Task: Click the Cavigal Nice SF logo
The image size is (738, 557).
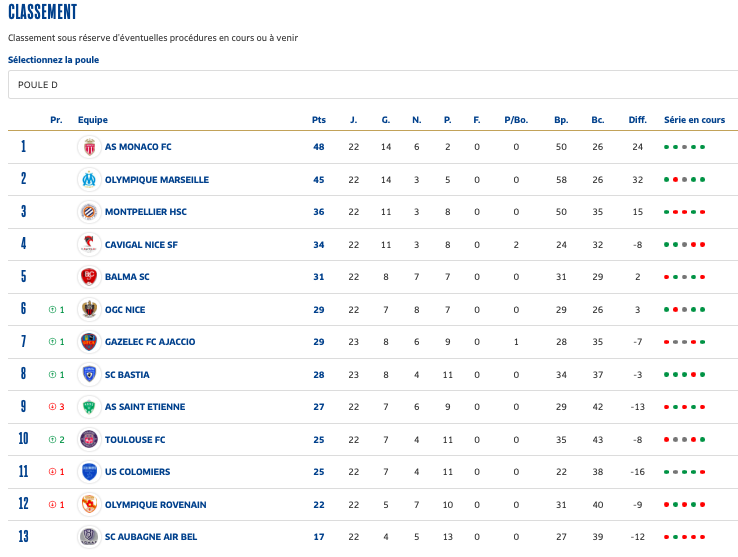Action: (x=90, y=244)
